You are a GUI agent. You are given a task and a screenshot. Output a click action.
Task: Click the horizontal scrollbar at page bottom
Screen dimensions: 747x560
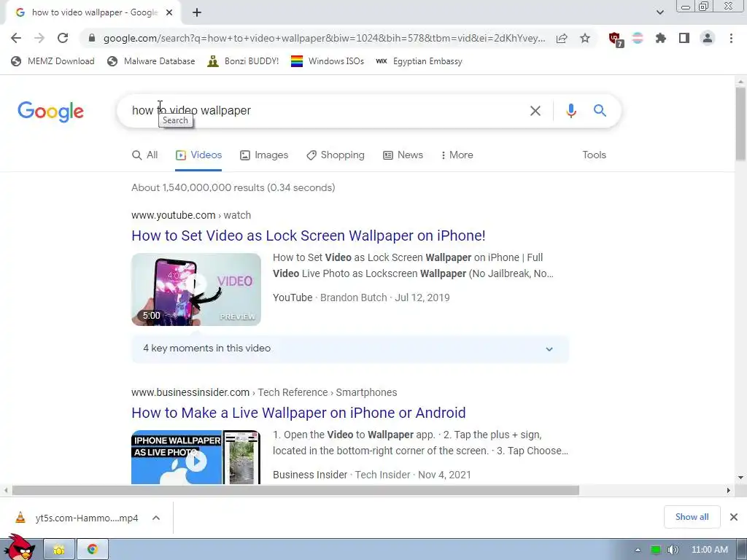pos(295,491)
